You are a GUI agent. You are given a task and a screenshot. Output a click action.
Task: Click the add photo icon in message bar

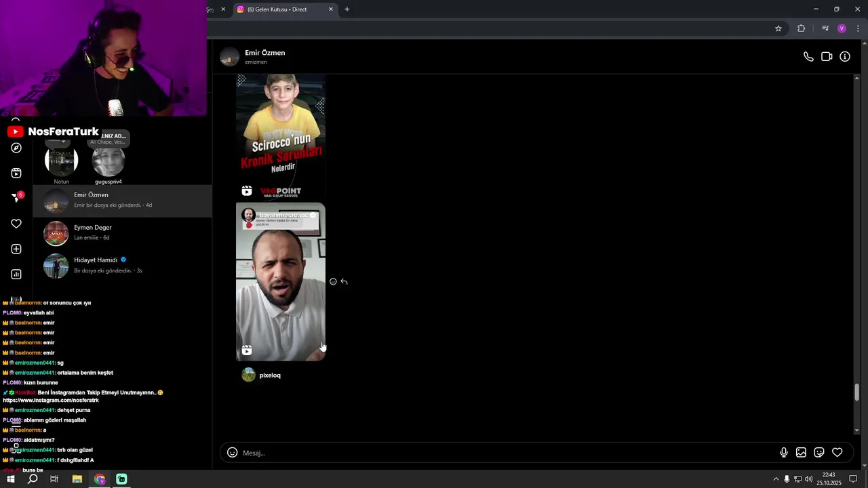click(801, 453)
